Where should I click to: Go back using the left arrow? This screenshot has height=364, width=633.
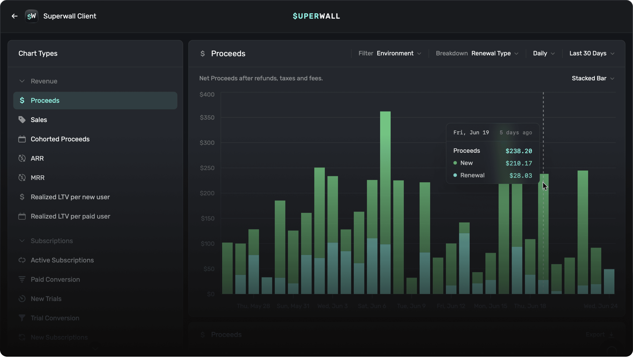coord(15,16)
